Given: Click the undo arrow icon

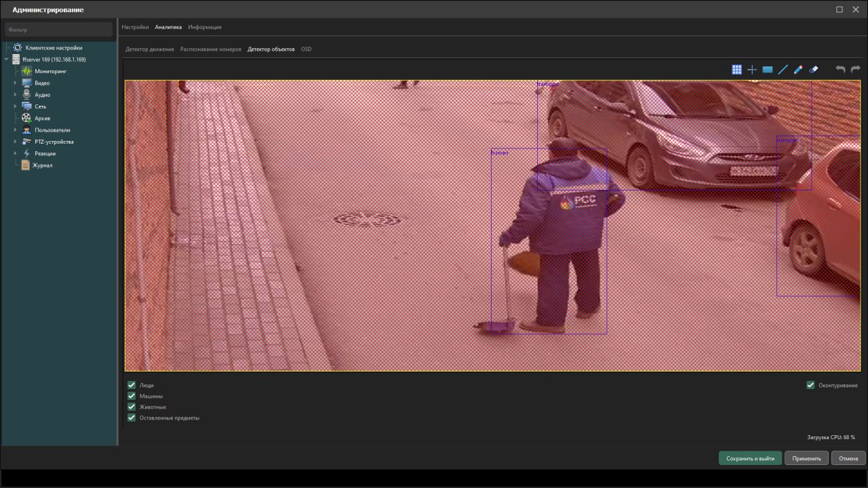Looking at the screenshot, I should click(x=840, y=70).
